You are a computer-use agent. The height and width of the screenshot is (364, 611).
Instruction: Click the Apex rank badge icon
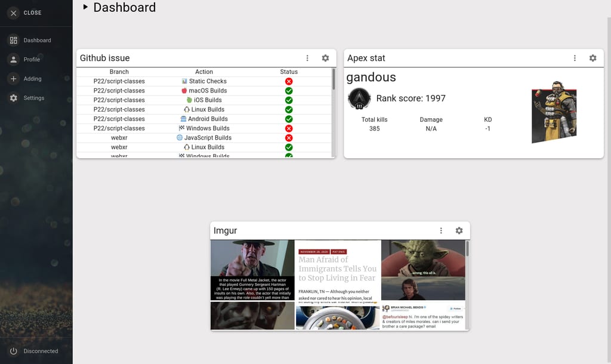pyautogui.click(x=359, y=98)
